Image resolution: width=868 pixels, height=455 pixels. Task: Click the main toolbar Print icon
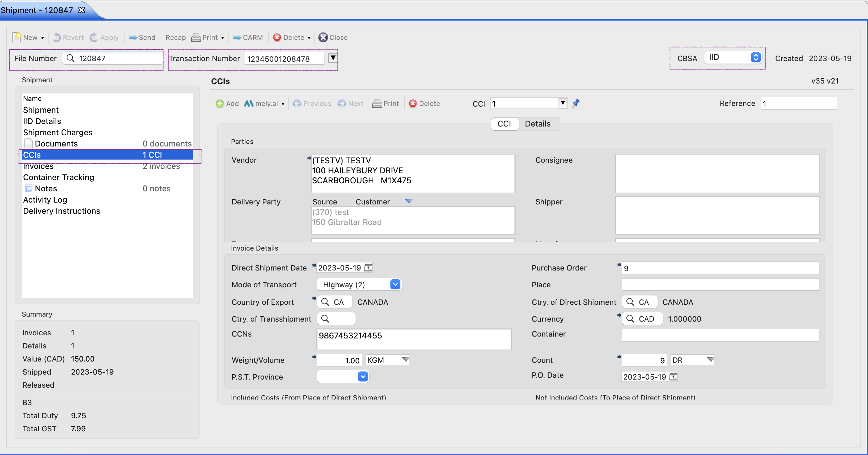point(196,37)
